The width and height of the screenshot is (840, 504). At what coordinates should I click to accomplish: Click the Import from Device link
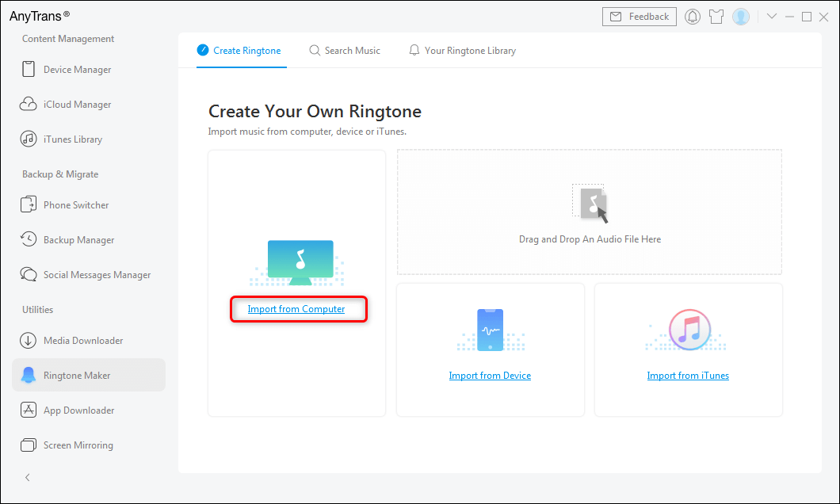[x=490, y=376]
